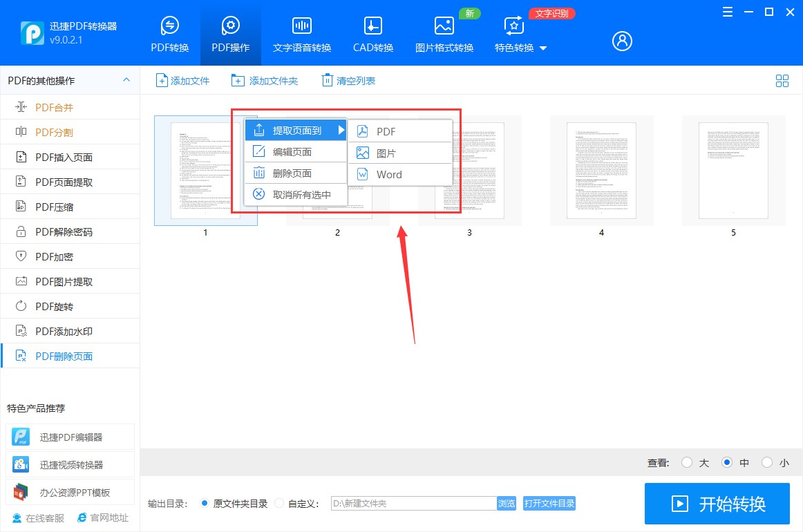The width and height of the screenshot is (803, 532).
Task: Select the page 4 thumbnail
Action: [x=601, y=170]
